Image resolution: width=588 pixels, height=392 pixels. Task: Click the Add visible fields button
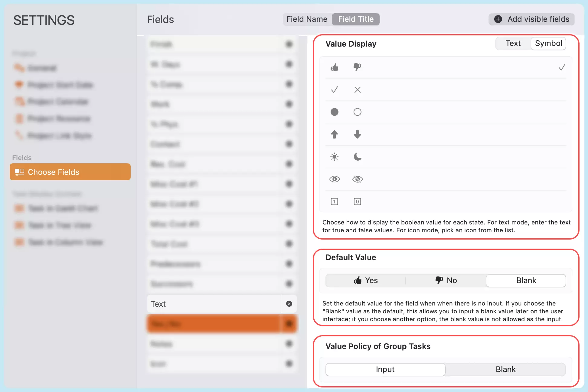pyautogui.click(x=531, y=19)
